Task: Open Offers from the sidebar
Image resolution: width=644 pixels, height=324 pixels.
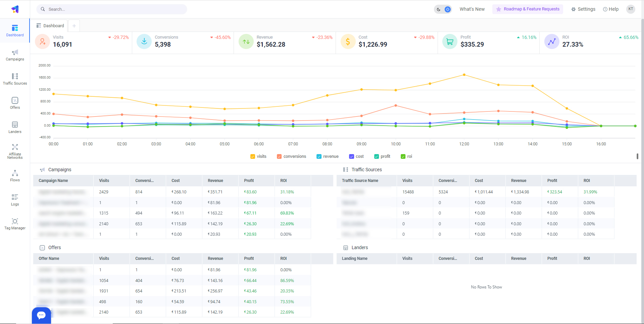Action: 15,103
